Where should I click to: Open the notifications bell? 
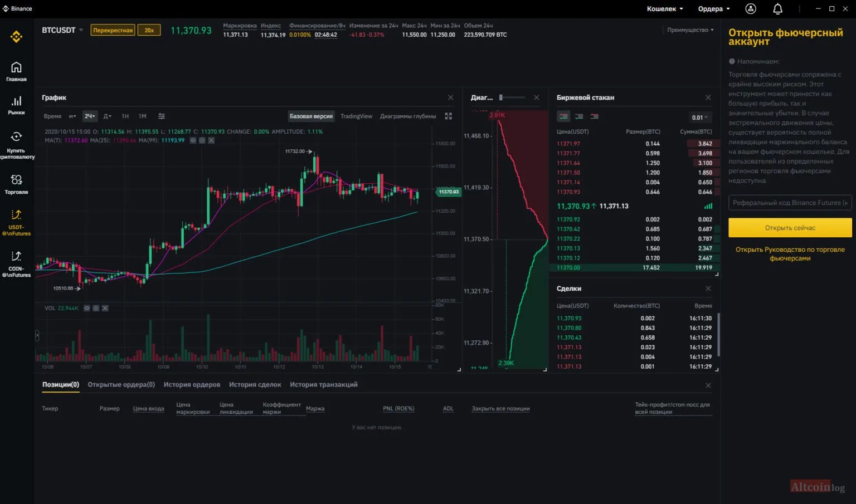coord(777,8)
